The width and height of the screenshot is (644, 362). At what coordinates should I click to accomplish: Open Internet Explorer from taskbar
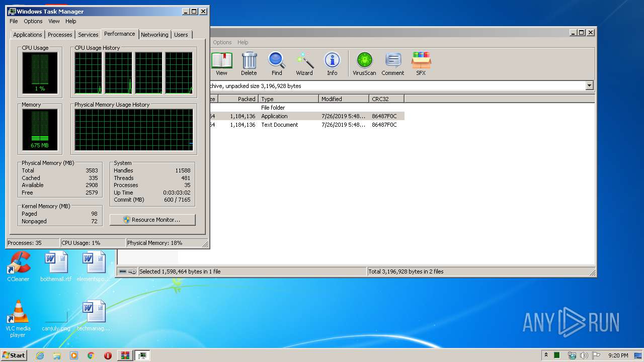click(x=40, y=355)
